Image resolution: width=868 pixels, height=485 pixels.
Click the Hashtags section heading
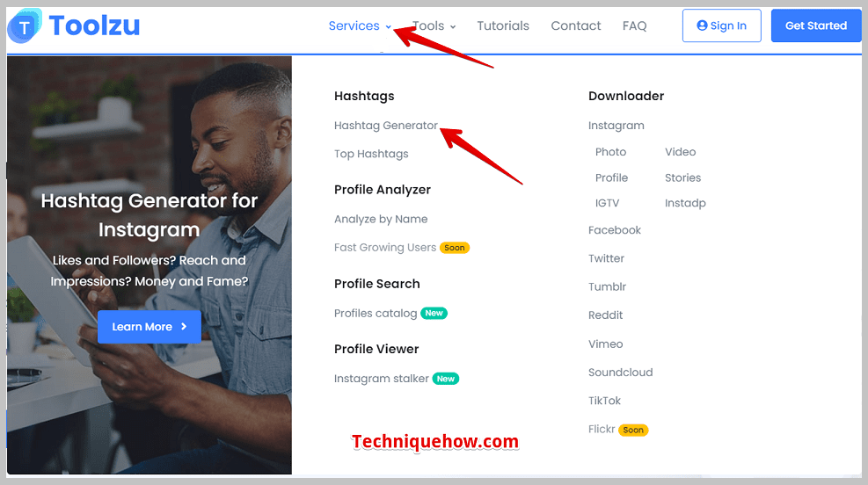(364, 96)
